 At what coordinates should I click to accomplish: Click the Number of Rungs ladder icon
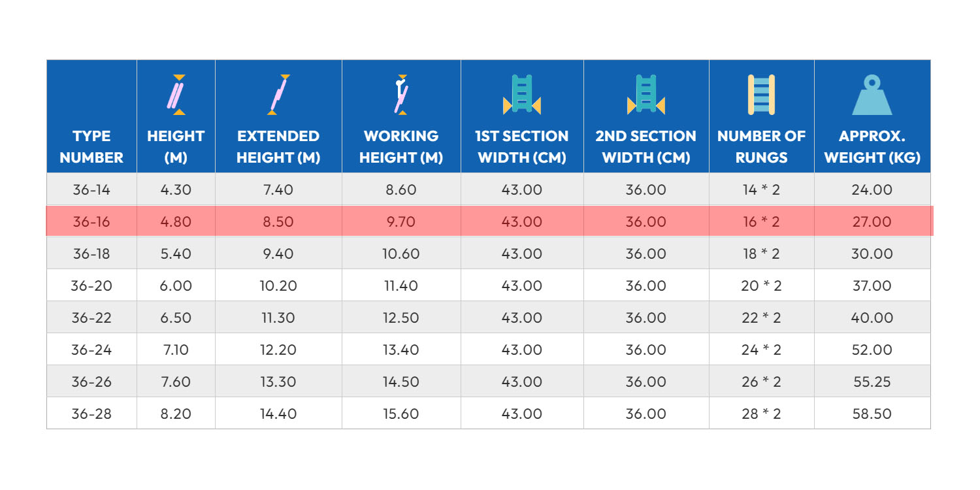pos(761,95)
